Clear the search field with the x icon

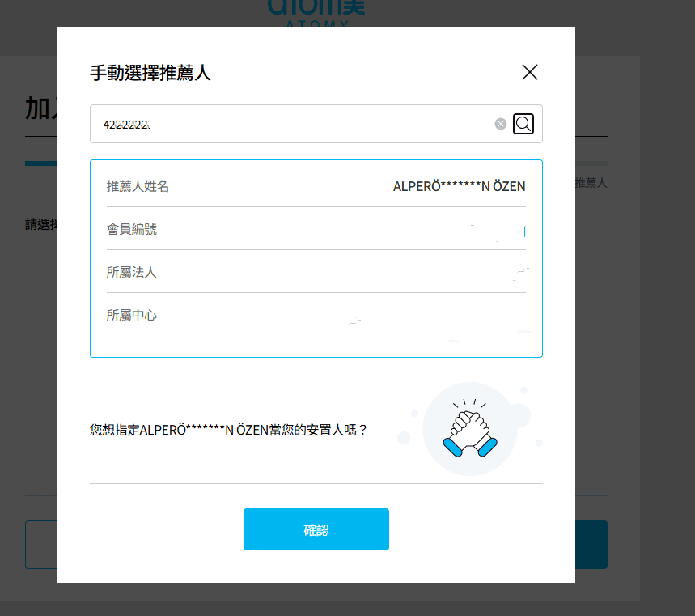pos(501,124)
